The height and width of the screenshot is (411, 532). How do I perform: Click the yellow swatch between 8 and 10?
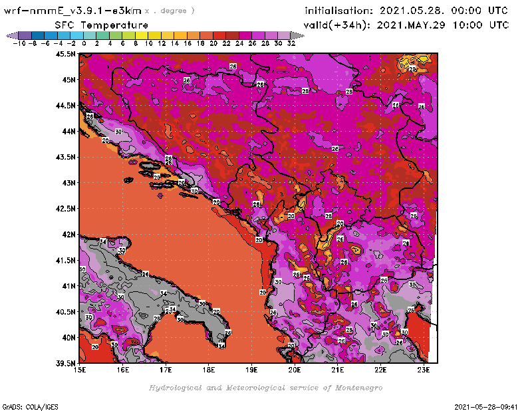(x=142, y=35)
